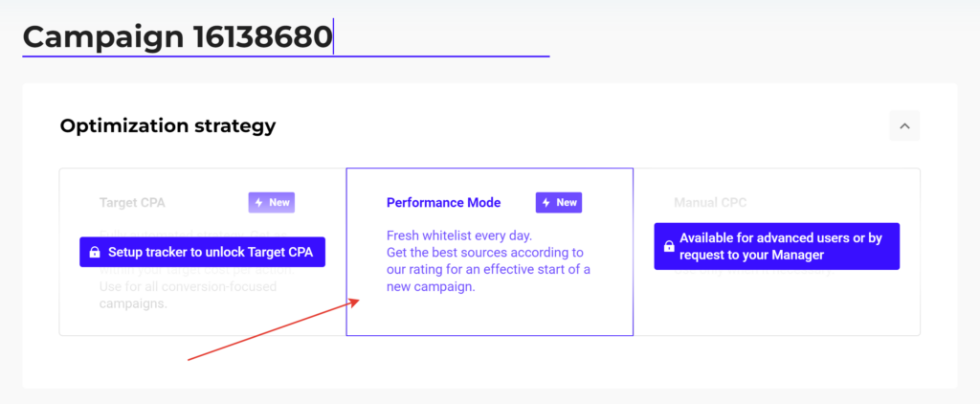Click the Performance Mode title text
The height and width of the screenshot is (404, 980).
click(x=444, y=203)
